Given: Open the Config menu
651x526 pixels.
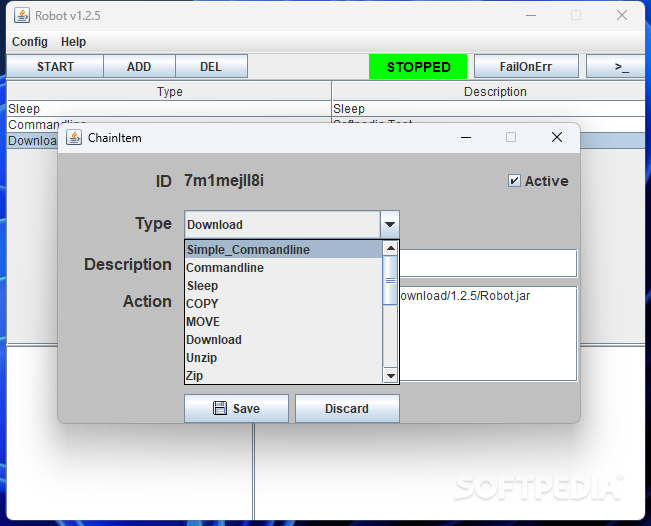Looking at the screenshot, I should (29, 42).
